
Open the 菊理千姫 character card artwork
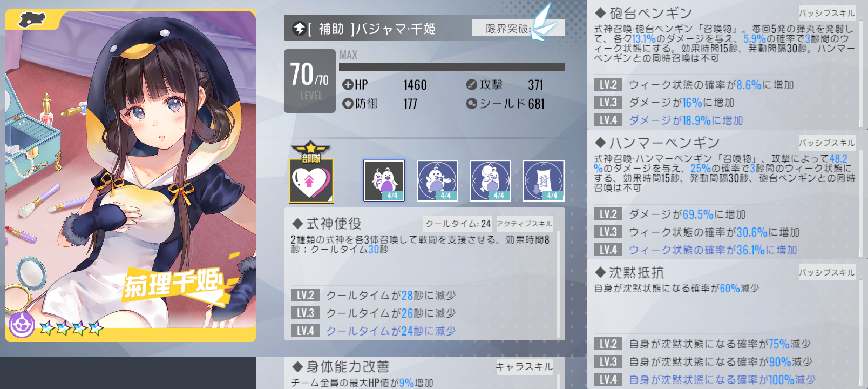131,176
